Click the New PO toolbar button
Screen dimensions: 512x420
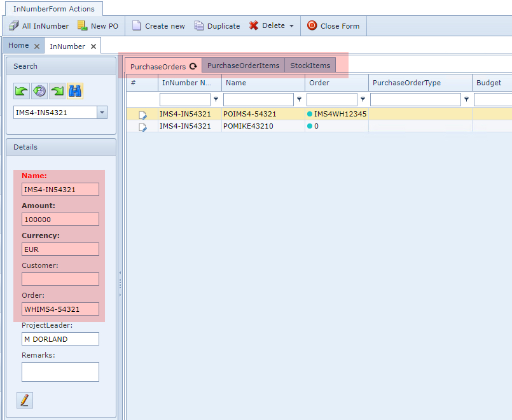click(x=97, y=26)
